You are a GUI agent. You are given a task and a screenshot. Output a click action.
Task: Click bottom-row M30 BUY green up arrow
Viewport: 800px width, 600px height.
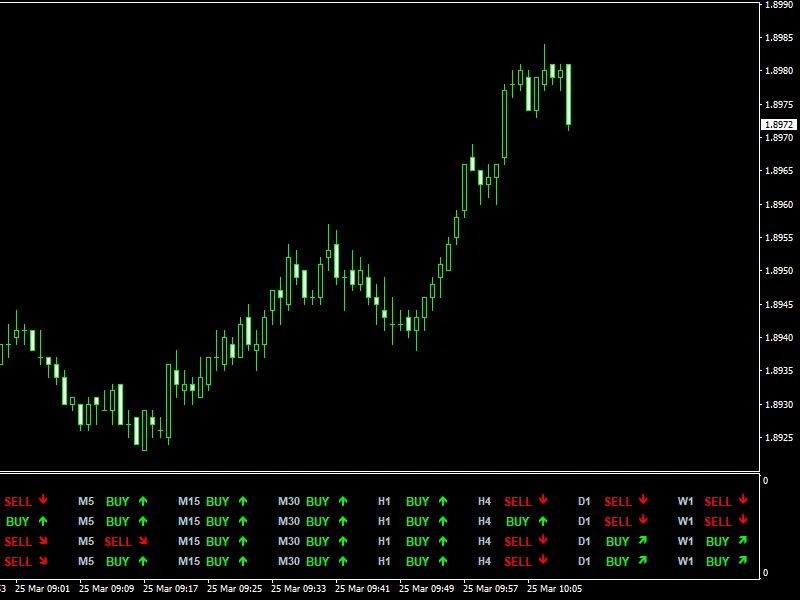[343, 561]
